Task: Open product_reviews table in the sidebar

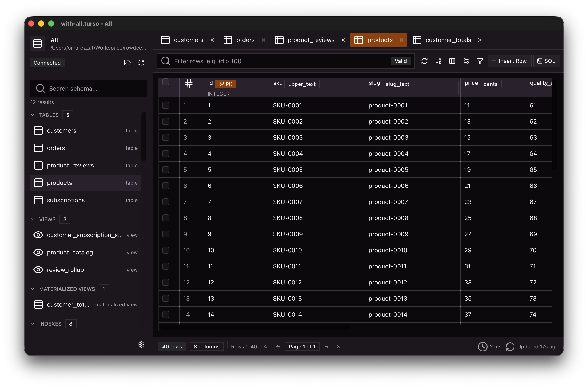Action: tap(85, 165)
